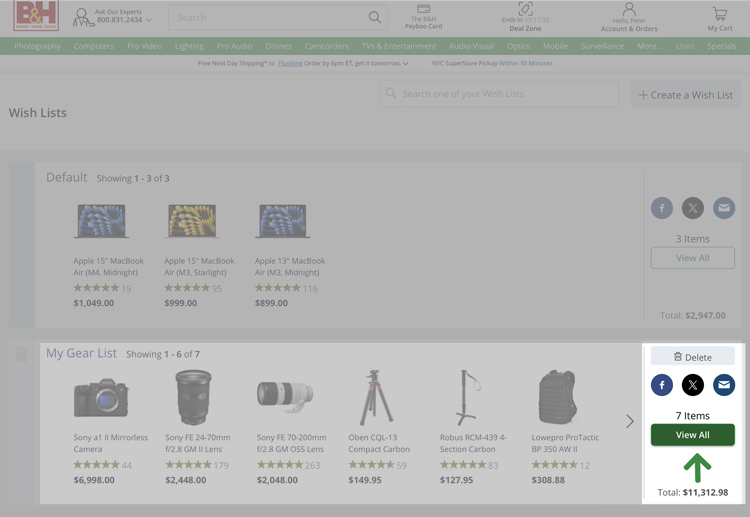Open Robus RCM-439 monopod thumbnail
The width and height of the screenshot is (750, 517).
click(468, 397)
